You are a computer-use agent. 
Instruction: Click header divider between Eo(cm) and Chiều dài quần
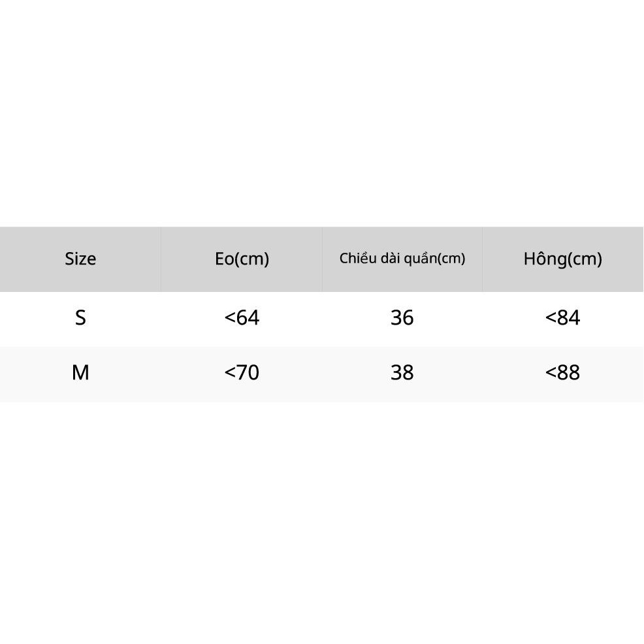point(322,259)
